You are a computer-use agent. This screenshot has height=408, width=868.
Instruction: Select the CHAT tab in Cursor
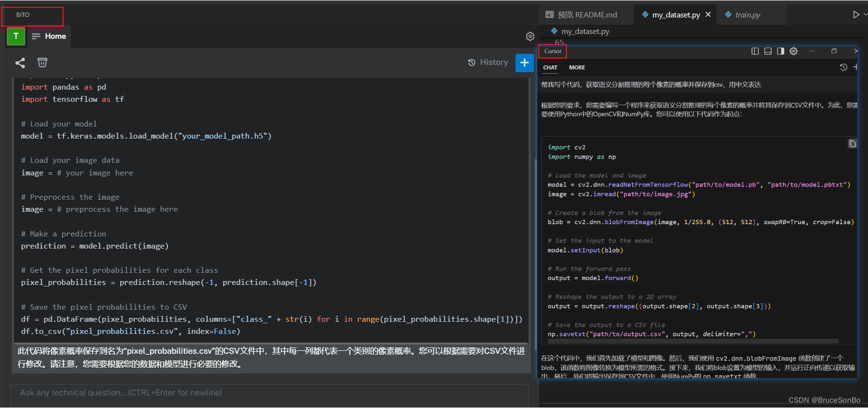pyautogui.click(x=550, y=67)
